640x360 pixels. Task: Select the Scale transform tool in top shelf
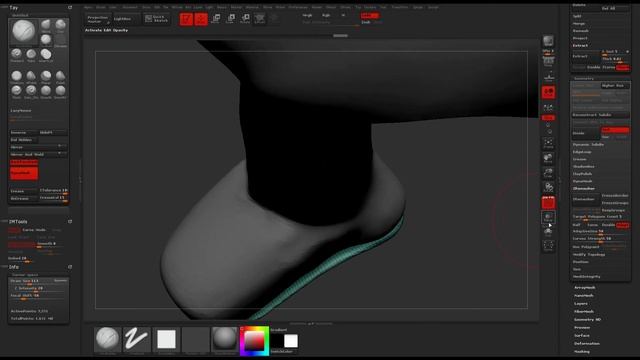230,19
